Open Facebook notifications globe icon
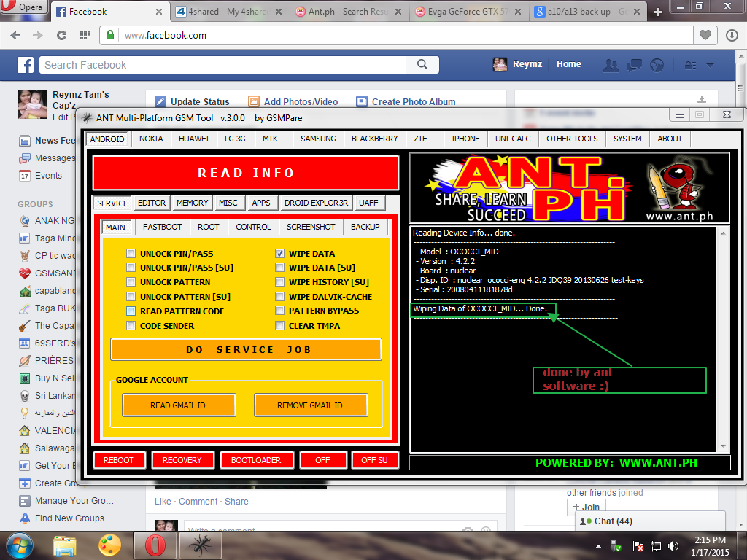Image resolution: width=747 pixels, height=560 pixels. [657, 65]
